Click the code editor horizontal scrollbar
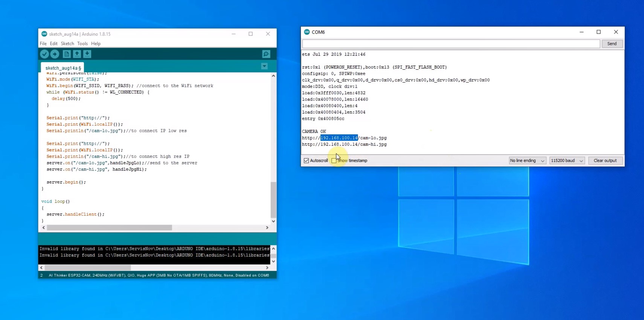 [109, 228]
